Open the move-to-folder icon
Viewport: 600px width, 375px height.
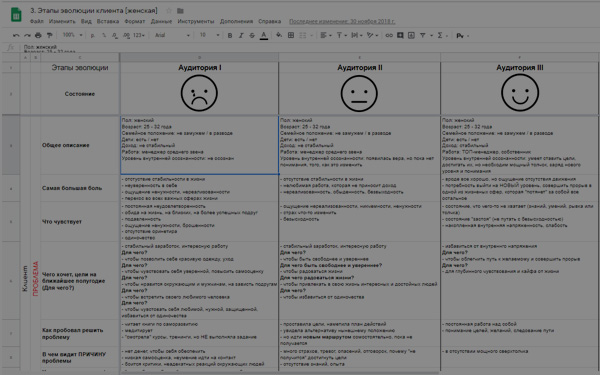pyautogui.click(x=180, y=11)
